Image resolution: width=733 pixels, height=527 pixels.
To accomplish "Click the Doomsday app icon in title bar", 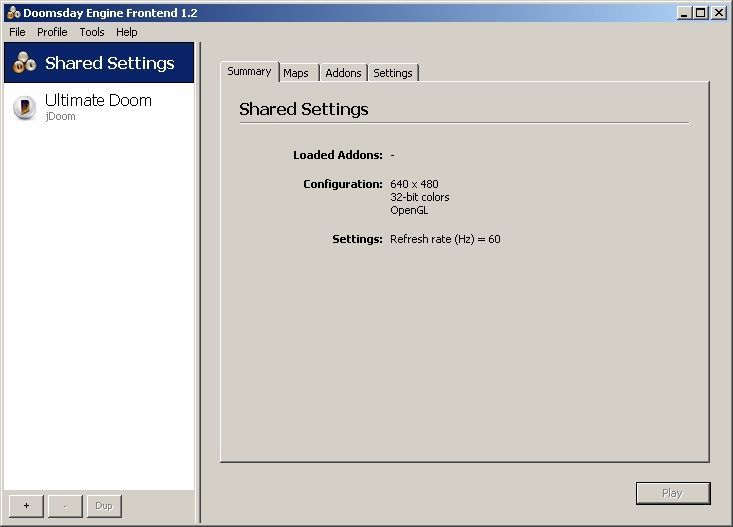I will click(13, 13).
